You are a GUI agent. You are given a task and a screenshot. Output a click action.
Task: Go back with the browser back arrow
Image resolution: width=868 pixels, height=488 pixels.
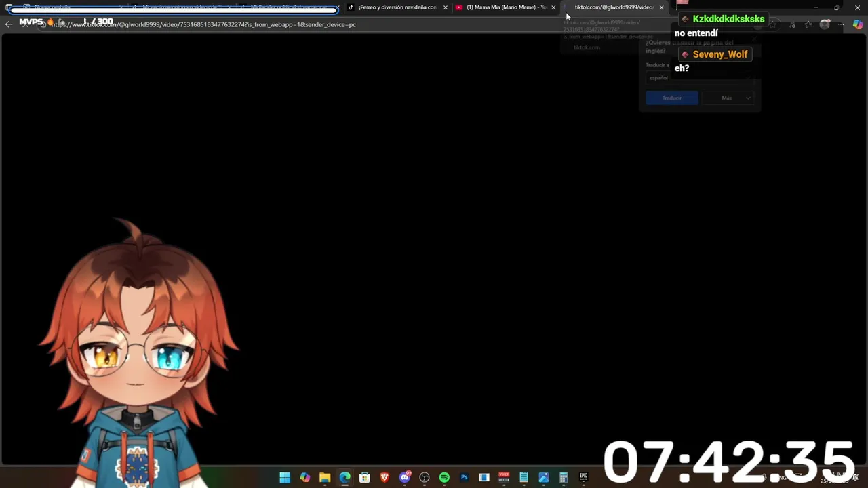(x=9, y=24)
